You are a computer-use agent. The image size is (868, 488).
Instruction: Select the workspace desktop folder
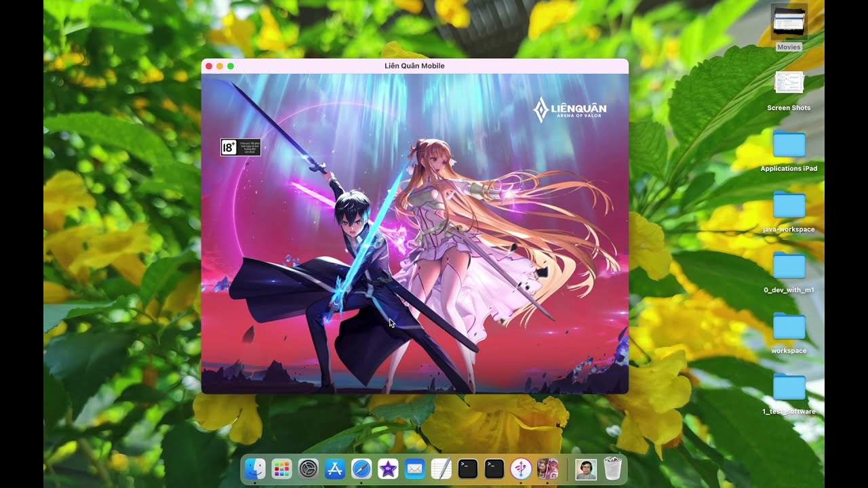point(789,333)
